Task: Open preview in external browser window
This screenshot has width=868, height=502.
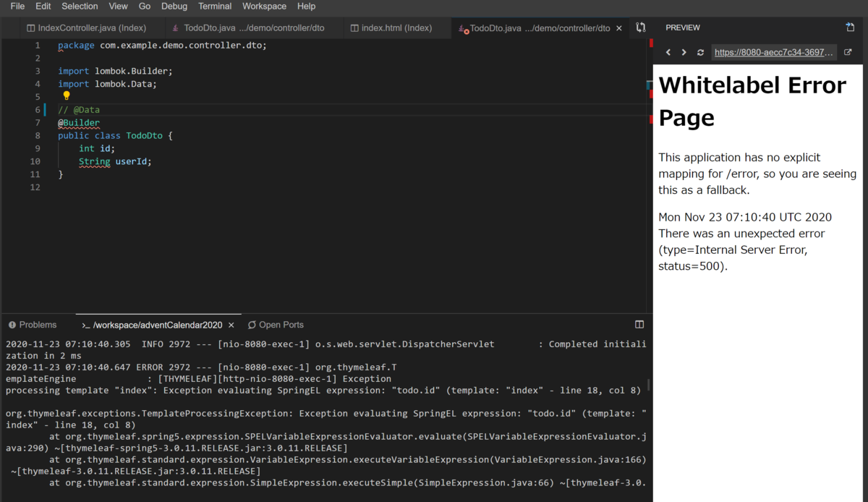Action: coord(848,52)
